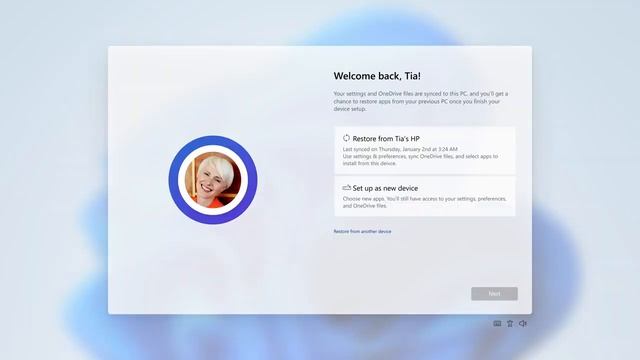
Task: Select the Restore from Tia's HP option
Action: (x=424, y=150)
